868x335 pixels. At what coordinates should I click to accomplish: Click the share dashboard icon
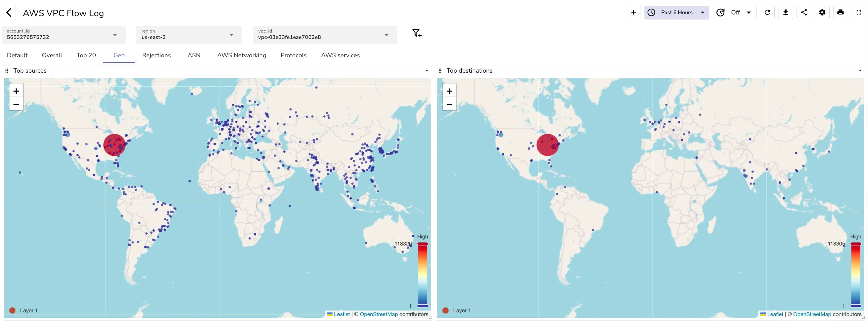[x=804, y=13]
